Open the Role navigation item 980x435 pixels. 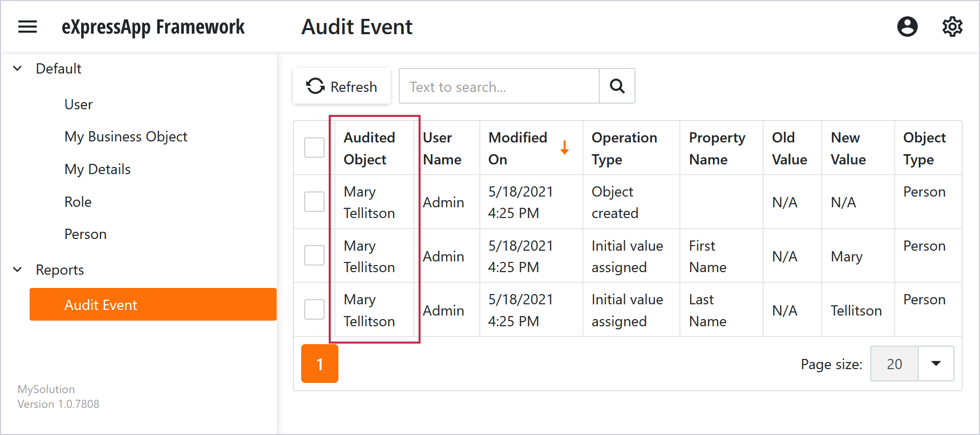pyautogui.click(x=78, y=202)
